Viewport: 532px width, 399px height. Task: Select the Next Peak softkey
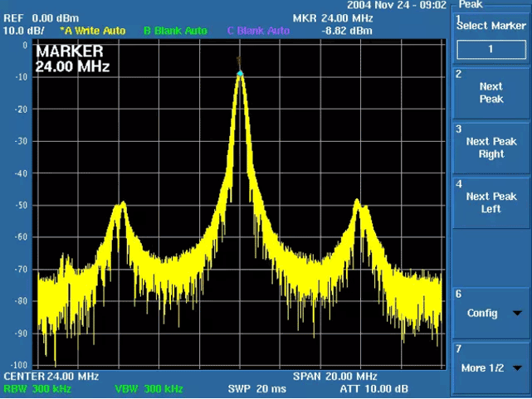pyautogui.click(x=491, y=93)
